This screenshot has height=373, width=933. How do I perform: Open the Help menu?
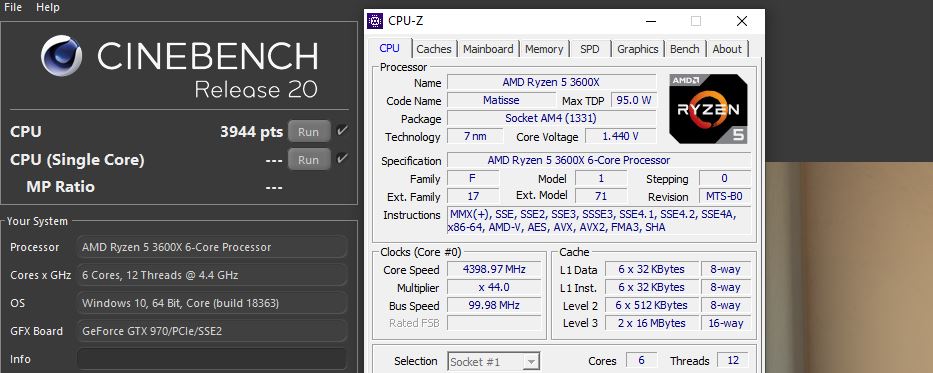(x=48, y=7)
